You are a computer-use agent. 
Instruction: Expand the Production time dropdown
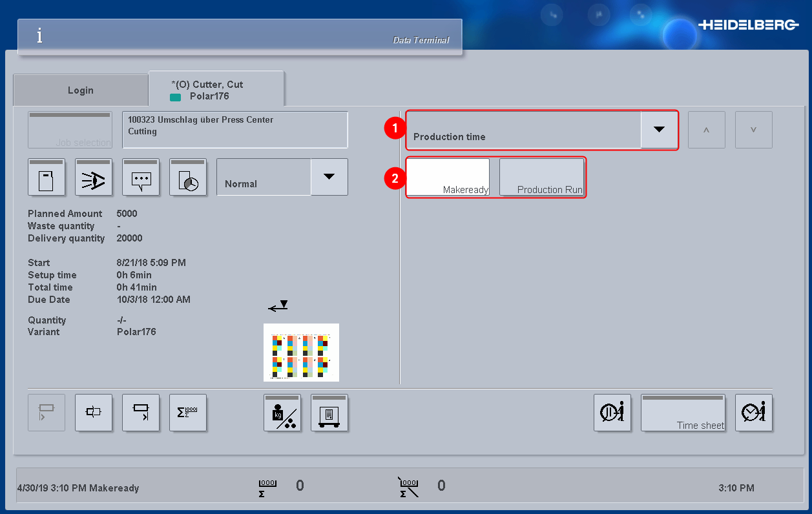[x=659, y=130]
